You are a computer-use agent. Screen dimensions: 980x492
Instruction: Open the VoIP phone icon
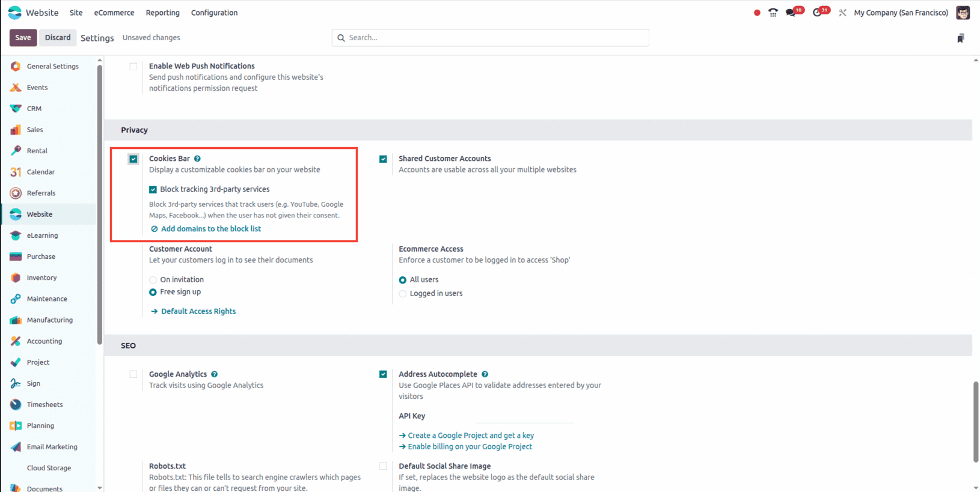click(773, 13)
